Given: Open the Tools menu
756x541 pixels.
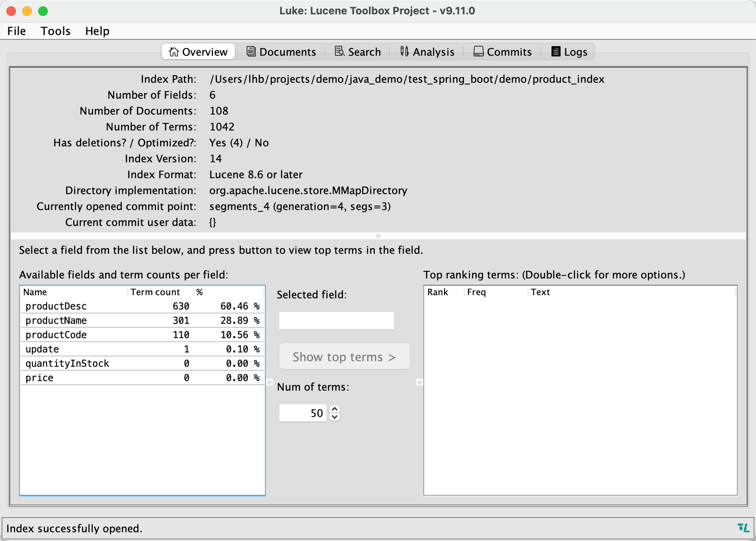Looking at the screenshot, I should click(x=56, y=31).
